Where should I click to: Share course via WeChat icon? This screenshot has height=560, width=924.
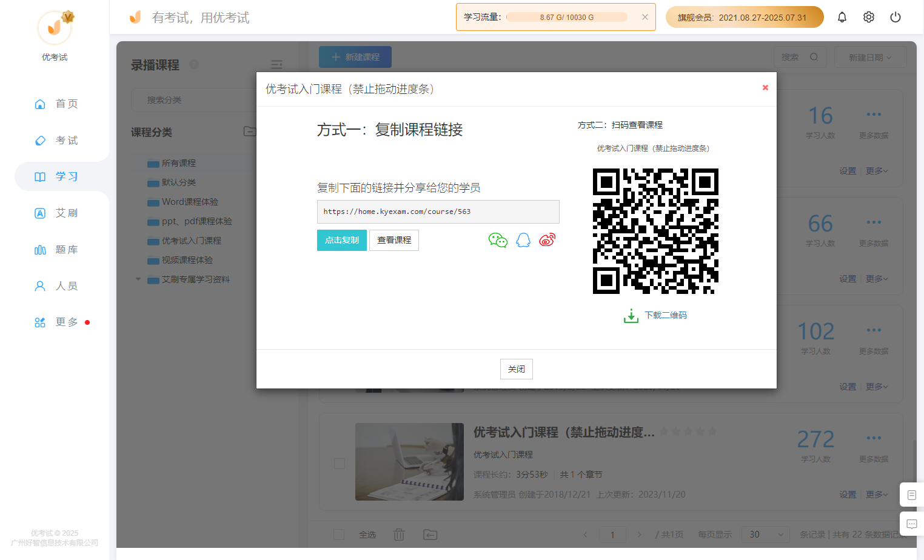(x=498, y=241)
